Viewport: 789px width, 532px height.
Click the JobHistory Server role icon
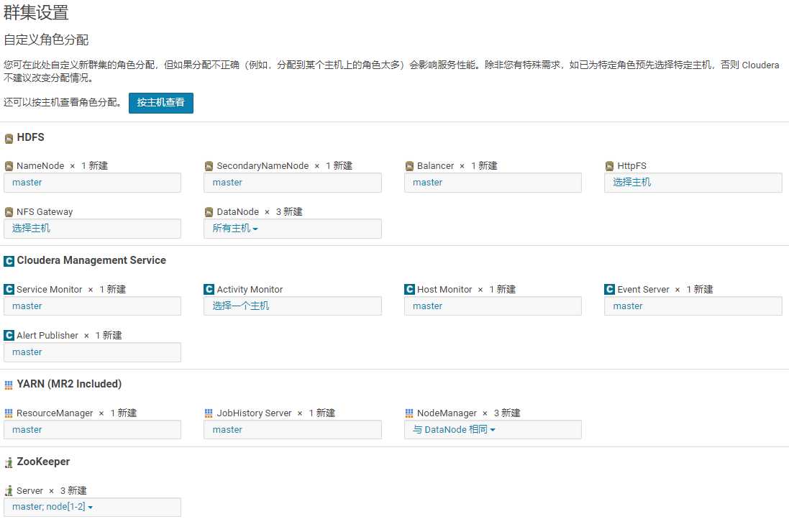209,413
